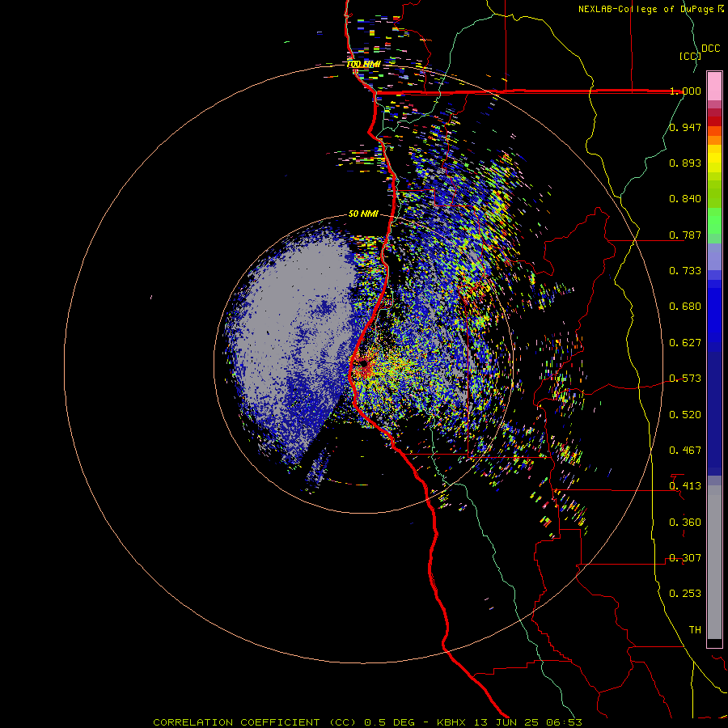The image size is (728, 728).
Task: Click the 0.467 color scale label
Action: click(x=685, y=451)
